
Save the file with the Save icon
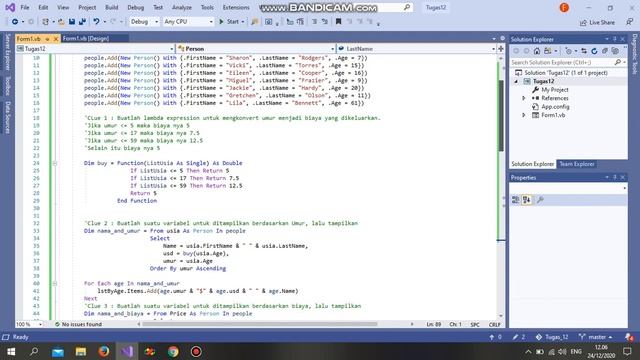pyautogui.click(x=72, y=22)
